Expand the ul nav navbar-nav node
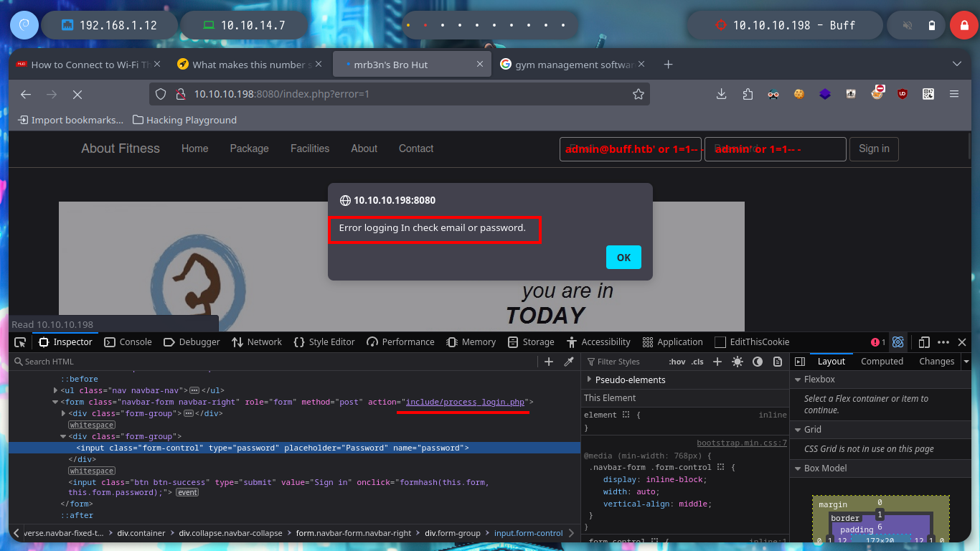980x551 pixels. (x=55, y=390)
